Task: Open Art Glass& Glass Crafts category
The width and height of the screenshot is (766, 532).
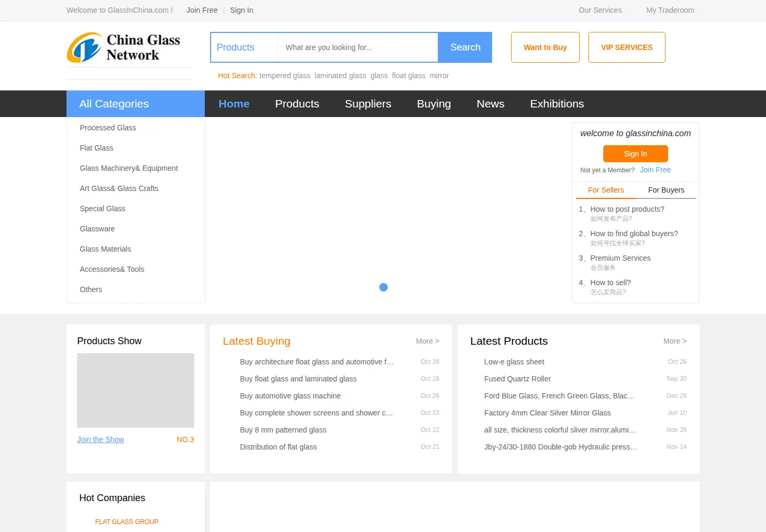Action: tap(119, 188)
